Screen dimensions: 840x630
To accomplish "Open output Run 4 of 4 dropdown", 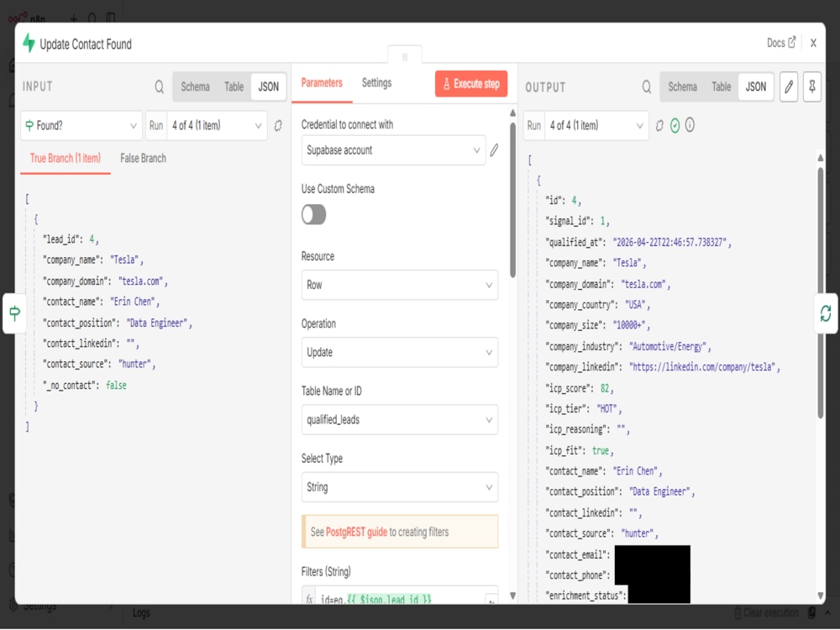I will [596, 126].
